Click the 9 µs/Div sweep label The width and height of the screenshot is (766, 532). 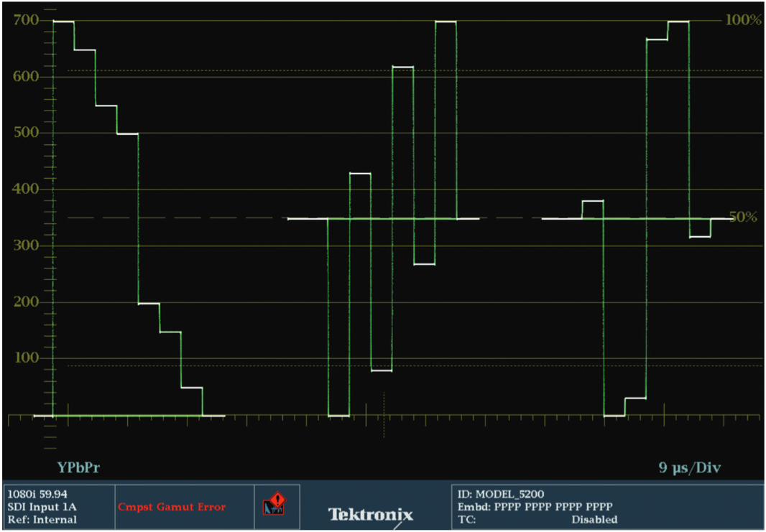click(x=690, y=467)
